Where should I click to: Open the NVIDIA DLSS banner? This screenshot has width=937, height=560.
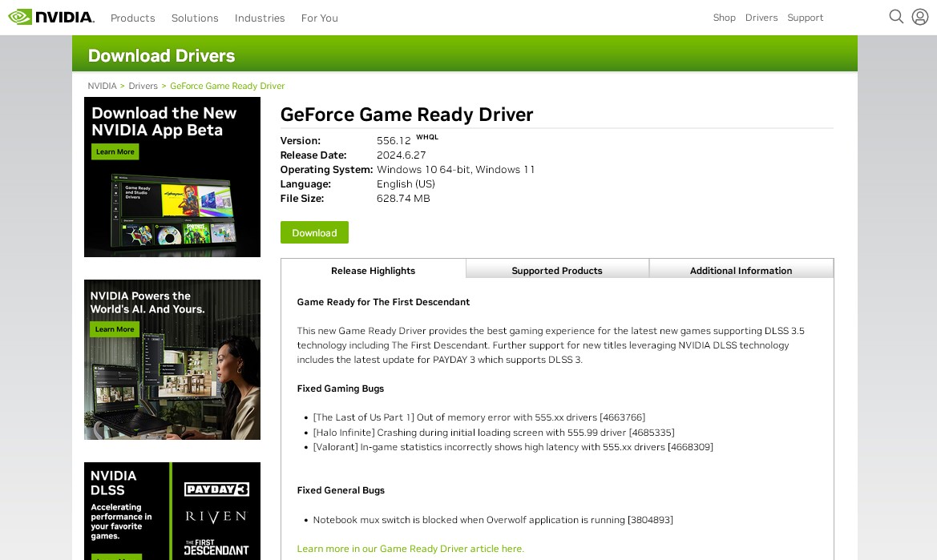click(x=172, y=511)
